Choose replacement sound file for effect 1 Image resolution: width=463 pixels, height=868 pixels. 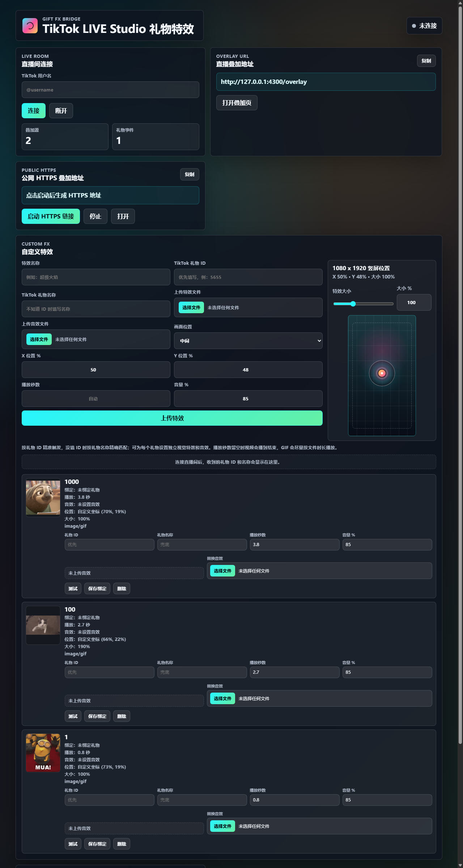[222, 826]
